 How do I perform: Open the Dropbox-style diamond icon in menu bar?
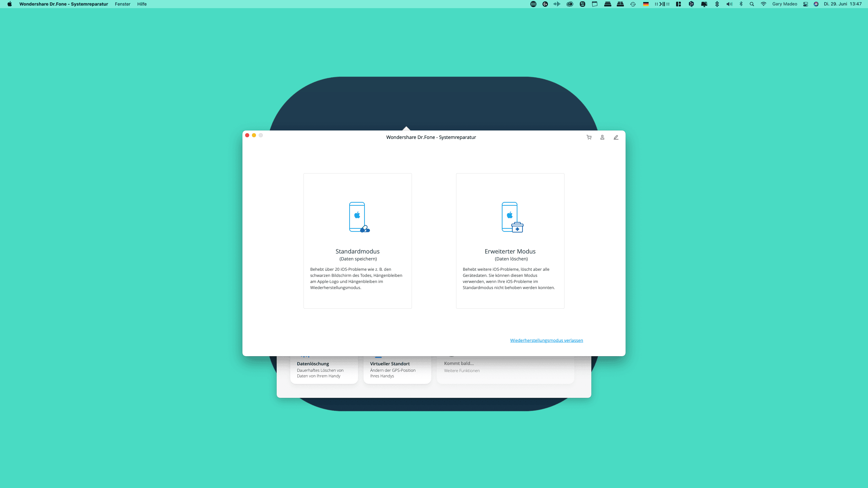tap(717, 4)
